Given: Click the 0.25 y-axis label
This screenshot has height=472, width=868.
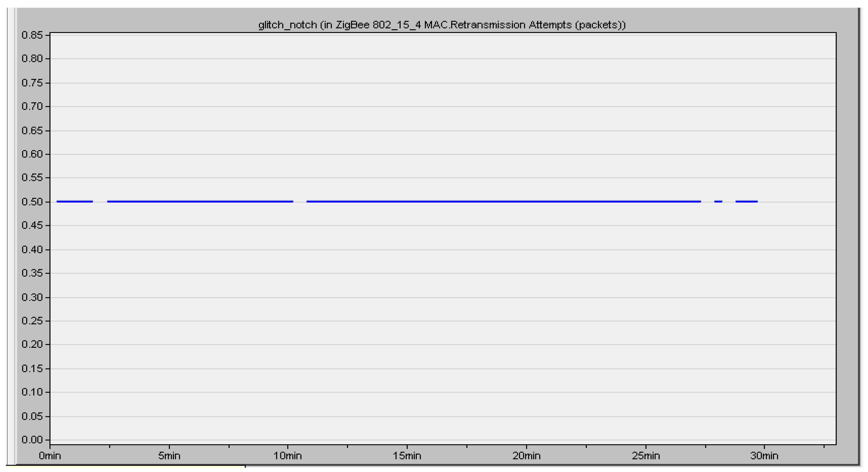Looking at the screenshot, I should tap(32, 321).
